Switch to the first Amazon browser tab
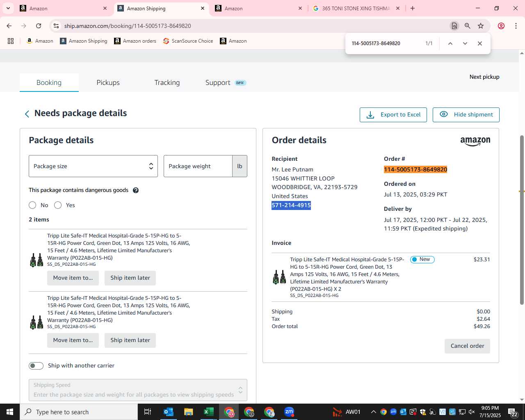The width and height of the screenshot is (525, 420). coord(64,8)
